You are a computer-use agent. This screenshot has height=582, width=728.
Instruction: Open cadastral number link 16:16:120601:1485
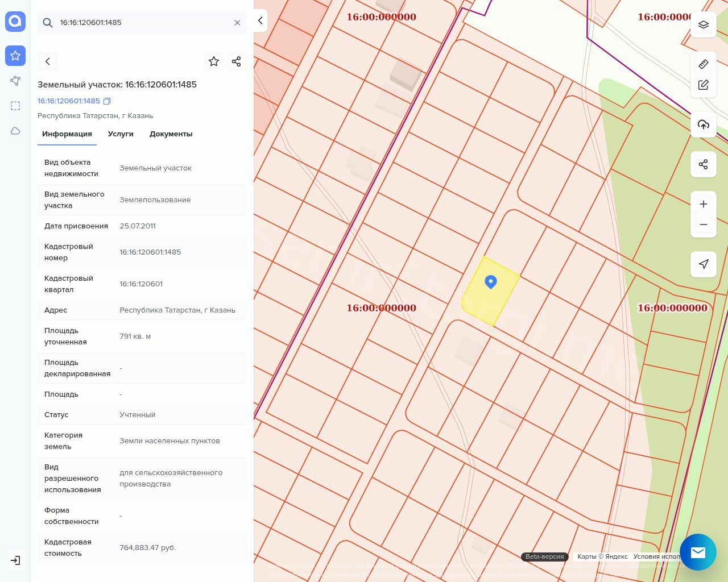[69, 101]
